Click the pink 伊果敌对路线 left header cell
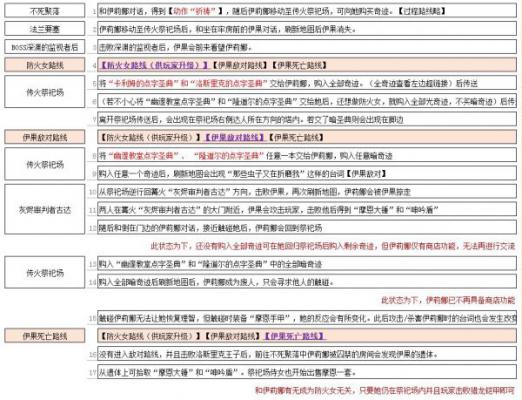 point(45,137)
